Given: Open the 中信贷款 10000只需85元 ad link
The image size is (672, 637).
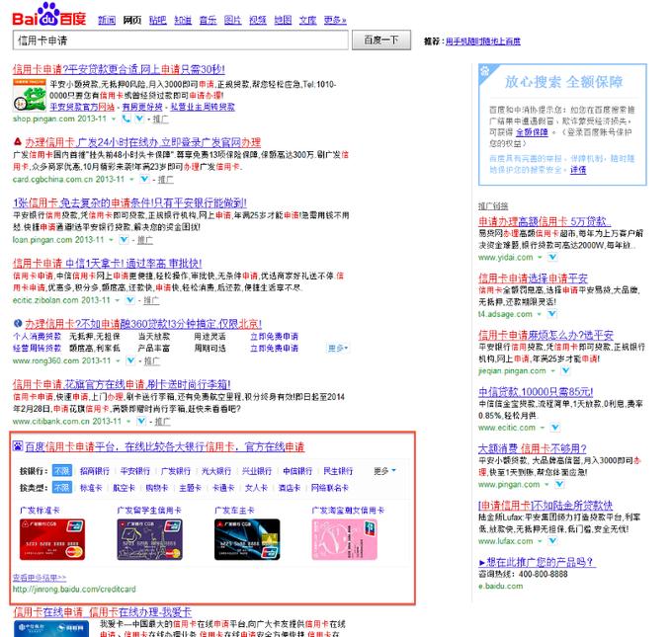Looking at the screenshot, I should 536,391.
